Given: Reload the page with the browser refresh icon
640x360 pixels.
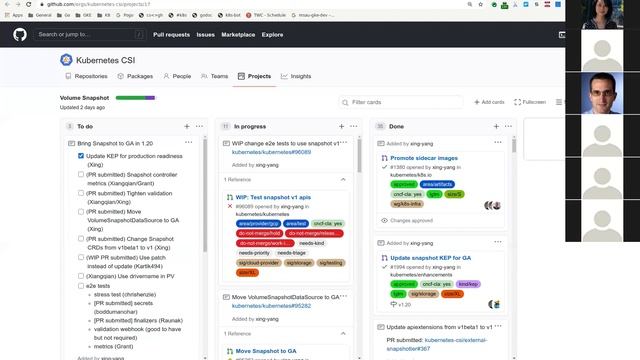Looking at the screenshot, I should (x=28, y=4).
